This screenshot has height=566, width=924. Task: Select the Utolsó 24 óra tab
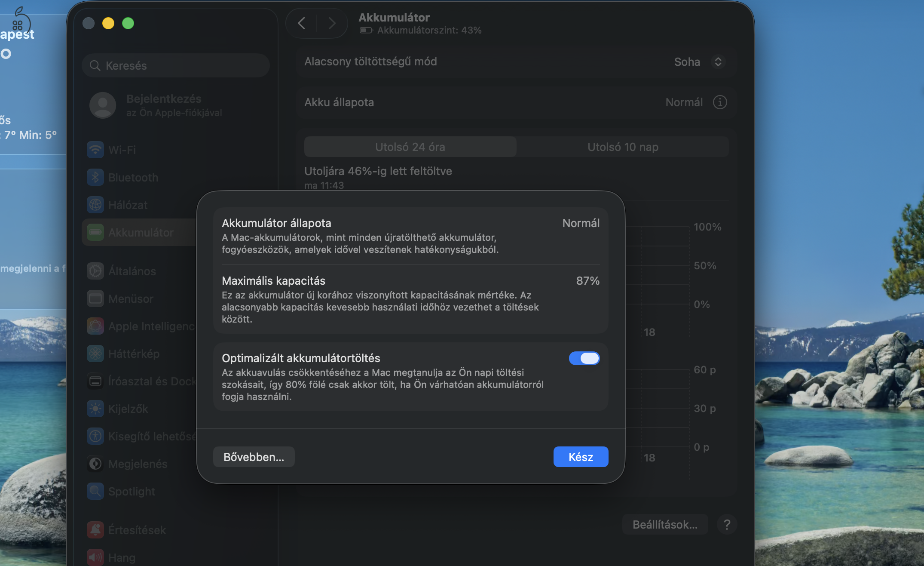(410, 147)
